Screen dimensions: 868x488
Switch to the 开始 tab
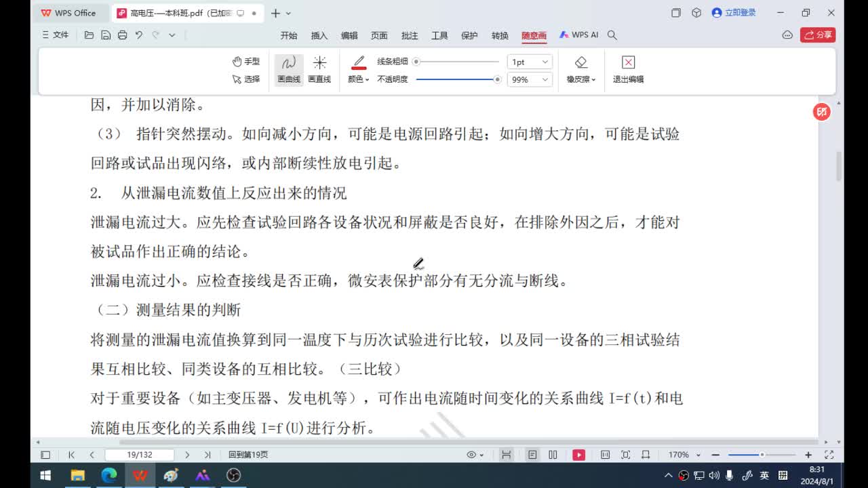pos(289,35)
